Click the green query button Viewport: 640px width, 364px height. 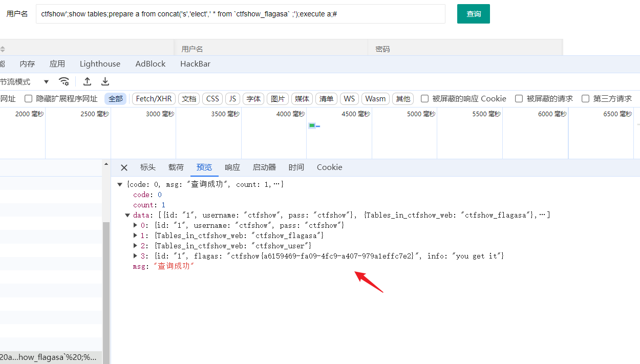(x=473, y=14)
